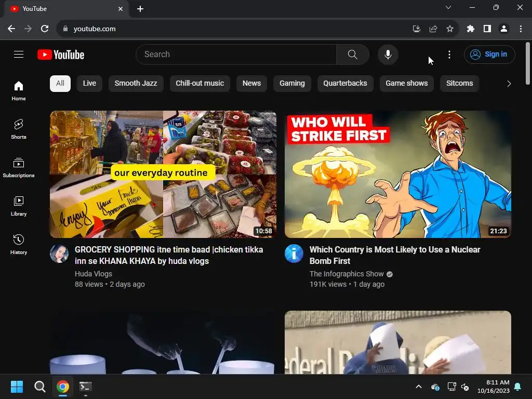
Task: Reload the YouTube page
Action: (45, 29)
